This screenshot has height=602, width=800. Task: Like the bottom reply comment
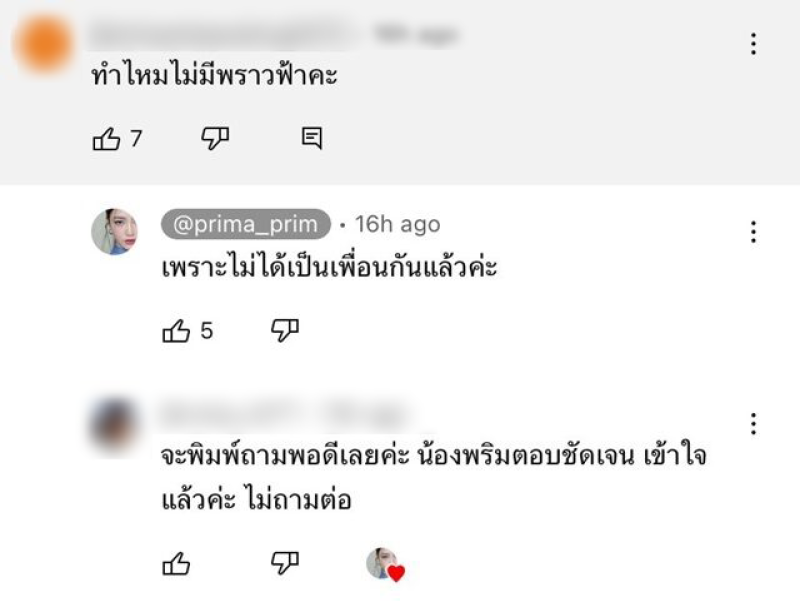[x=177, y=565]
